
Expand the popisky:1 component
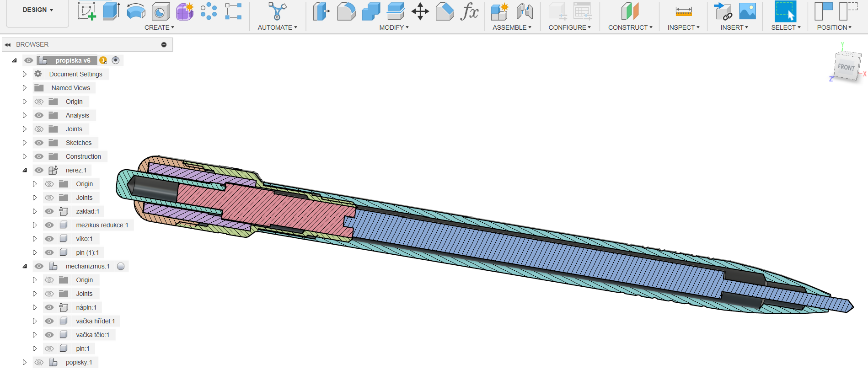click(25, 362)
